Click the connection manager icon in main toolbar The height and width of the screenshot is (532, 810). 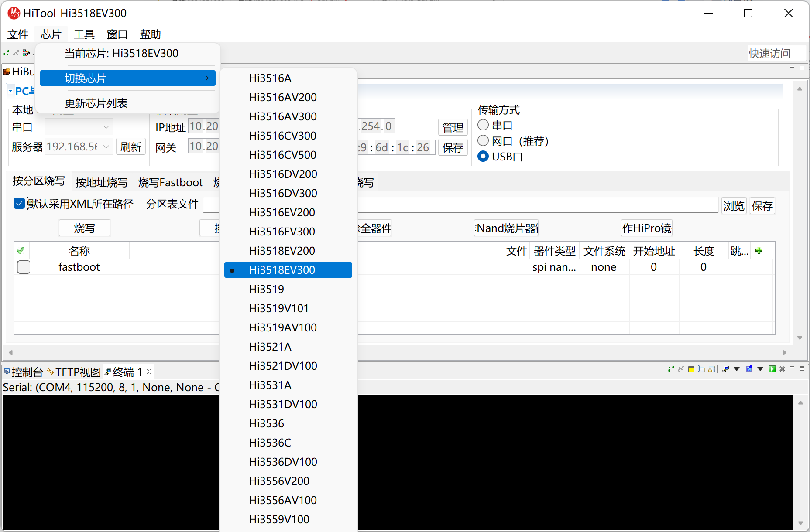click(x=26, y=53)
